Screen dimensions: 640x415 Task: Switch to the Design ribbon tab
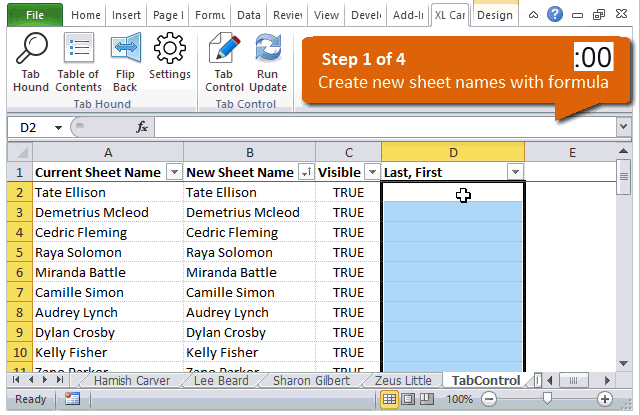tap(494, 15)
